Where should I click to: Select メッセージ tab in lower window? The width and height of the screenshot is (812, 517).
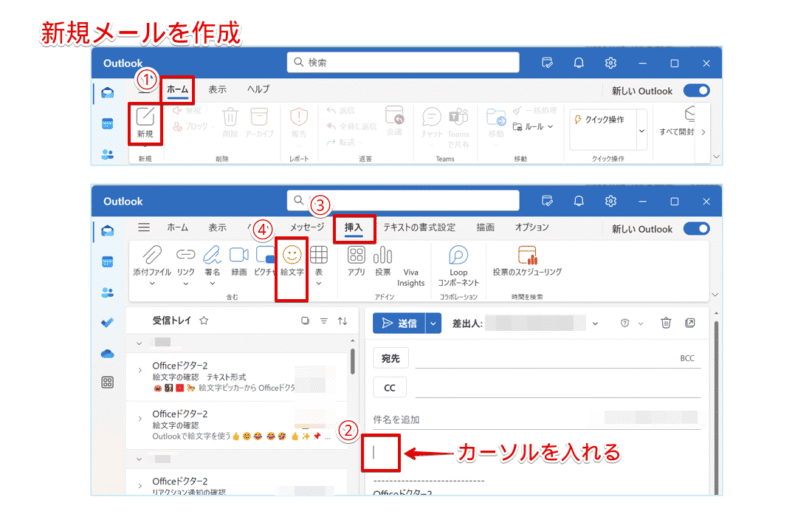point(307,227)
